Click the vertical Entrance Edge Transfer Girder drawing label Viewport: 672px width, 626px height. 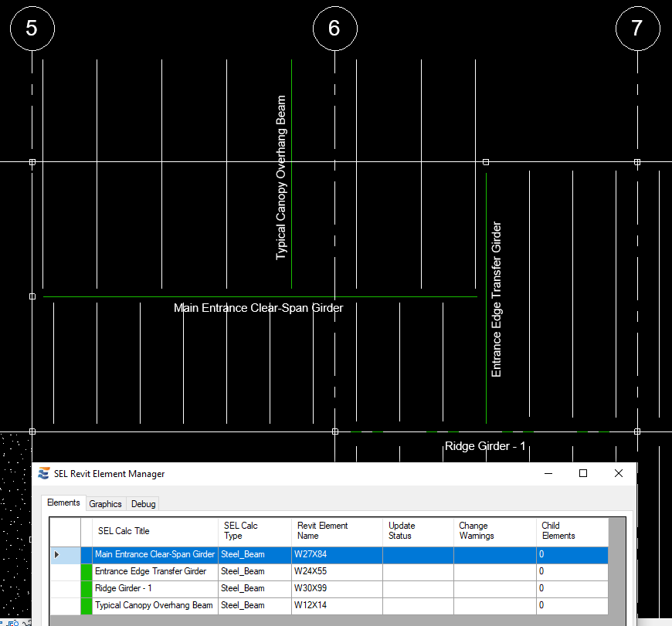497,299
